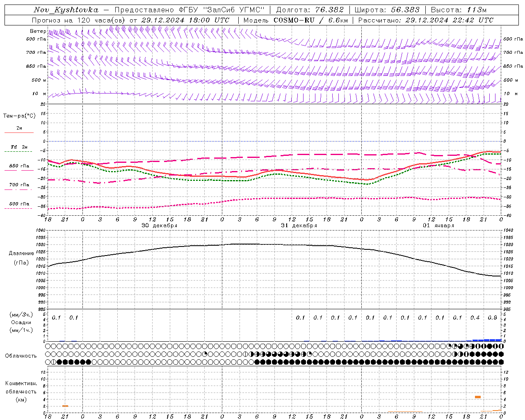
Task: Click the 0.4 precipitation value
Action: (475, 317)
